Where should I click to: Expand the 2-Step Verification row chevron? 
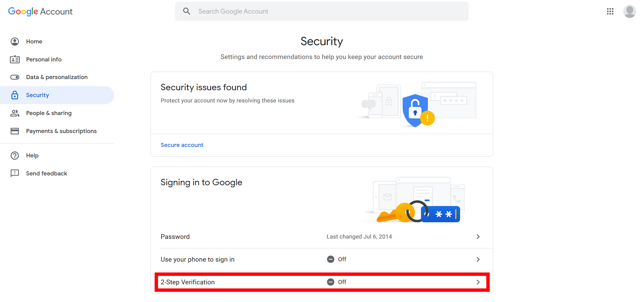(x=478, y=282)
